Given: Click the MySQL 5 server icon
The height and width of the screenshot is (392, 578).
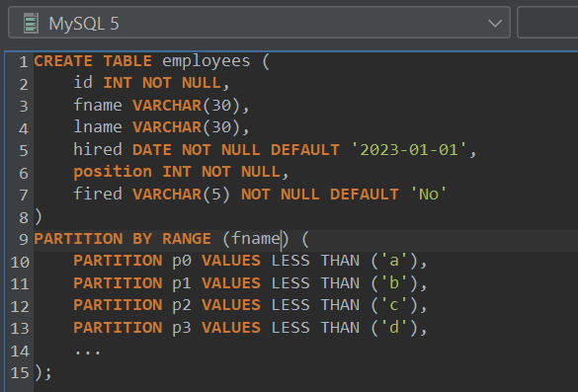Looking at the screenshot, I should click(31, 24).
